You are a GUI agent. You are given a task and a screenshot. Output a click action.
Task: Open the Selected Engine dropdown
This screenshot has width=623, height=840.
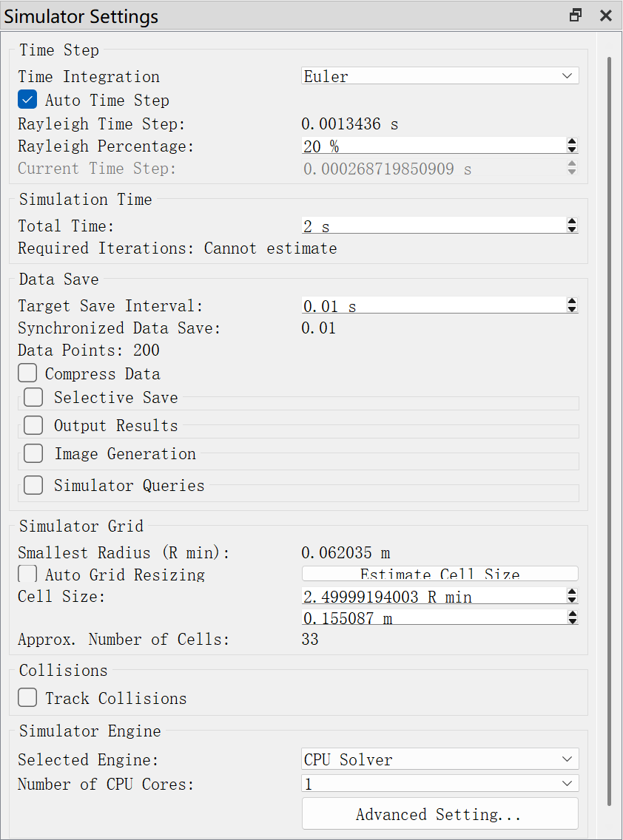pyautogui.click(x=440, y=759)
